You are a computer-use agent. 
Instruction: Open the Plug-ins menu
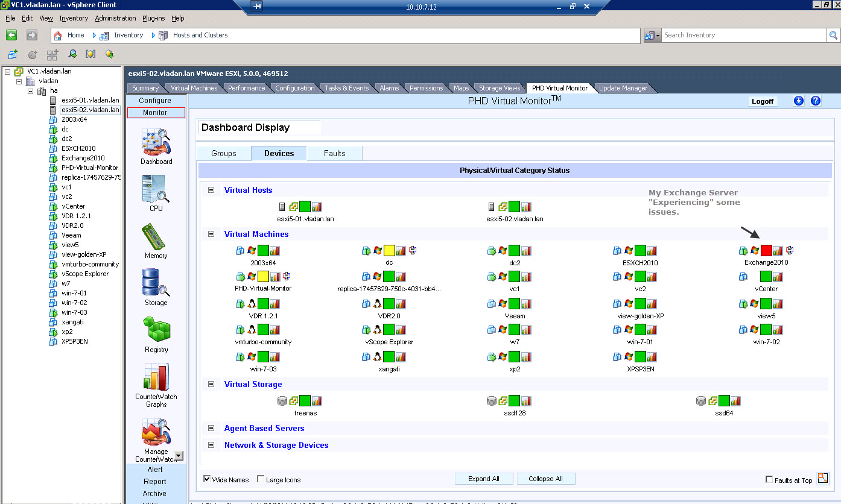[x=154, y=18]
